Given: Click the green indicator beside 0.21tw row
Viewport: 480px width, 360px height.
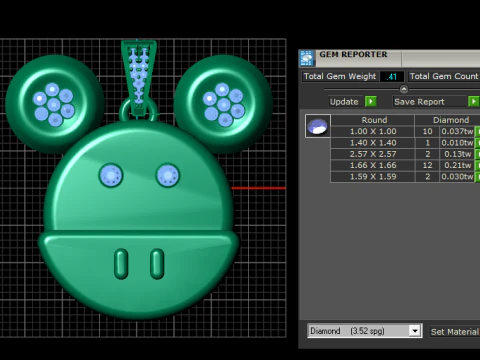Looking at the screenshot, I should [477, 165].
